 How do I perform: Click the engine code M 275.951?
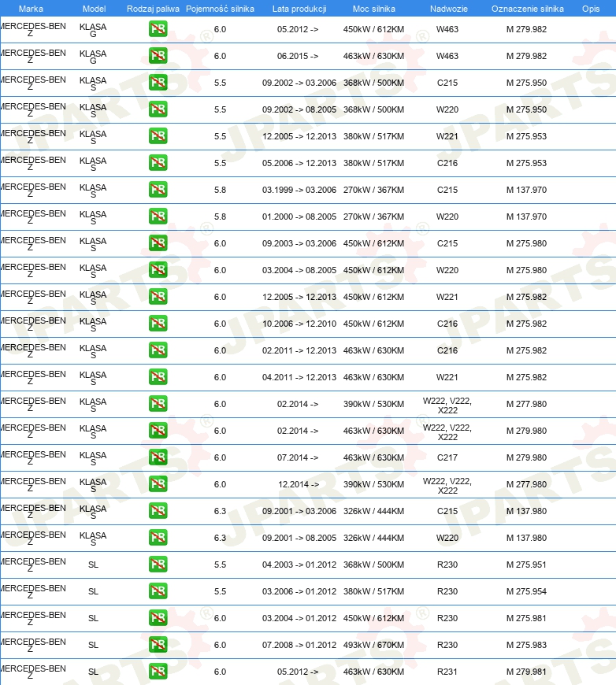[x=526, y=565]
